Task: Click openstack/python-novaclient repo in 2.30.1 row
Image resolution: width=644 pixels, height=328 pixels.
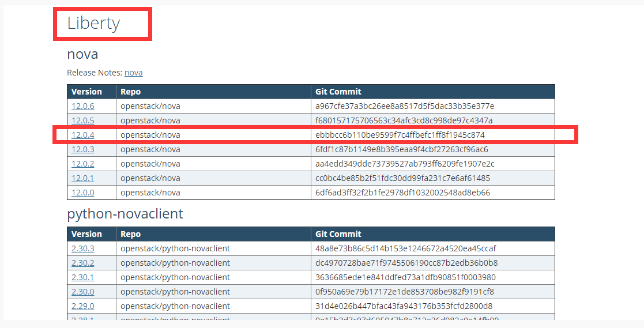Action: 175,277
